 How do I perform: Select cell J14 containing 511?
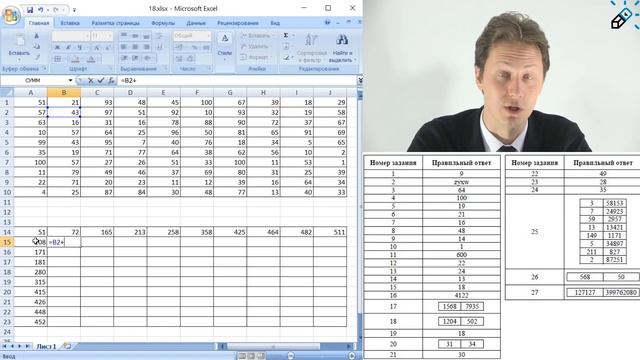[x=330, y=232]
